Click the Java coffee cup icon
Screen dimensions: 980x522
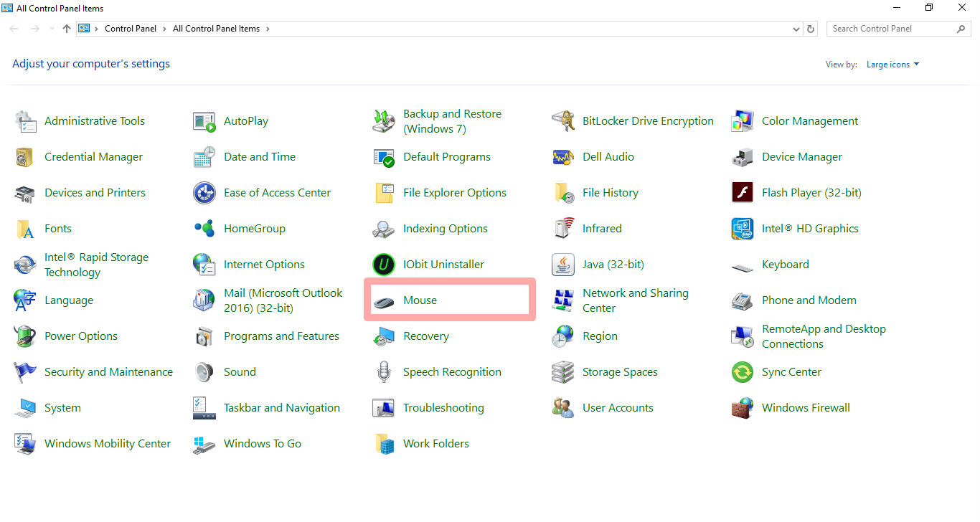563,265
